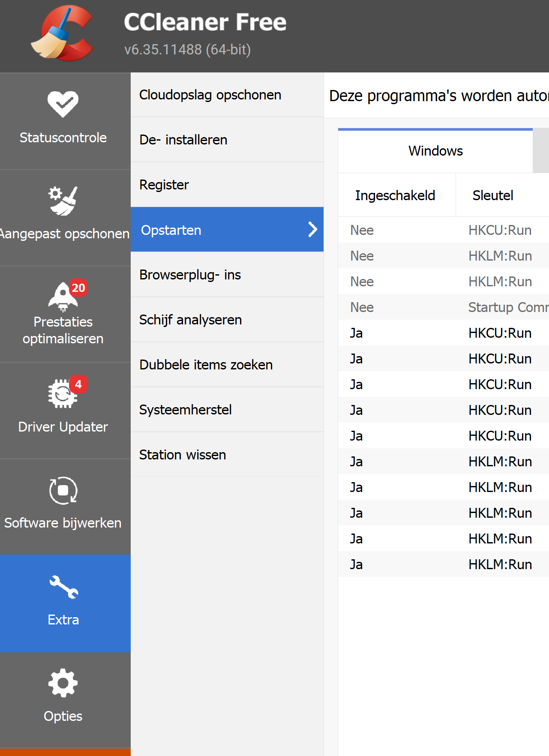Click the CCleaner broom logo

62,33
